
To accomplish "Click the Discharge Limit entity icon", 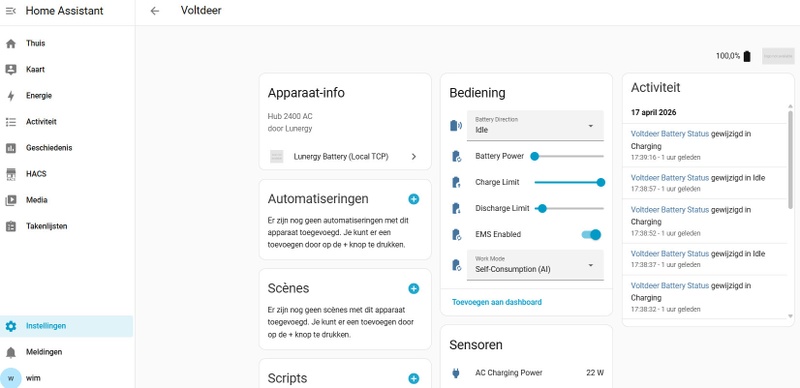I will click(456, 208).
